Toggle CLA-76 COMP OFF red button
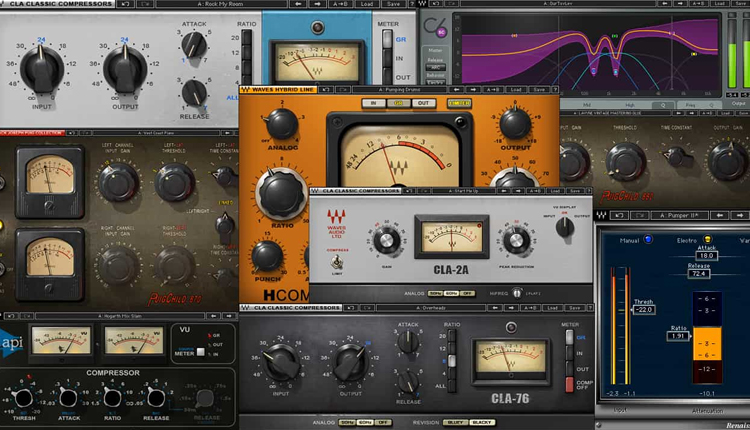Image resolution: width=750 pixels, height=430 pixels. [x=569, y=384]
